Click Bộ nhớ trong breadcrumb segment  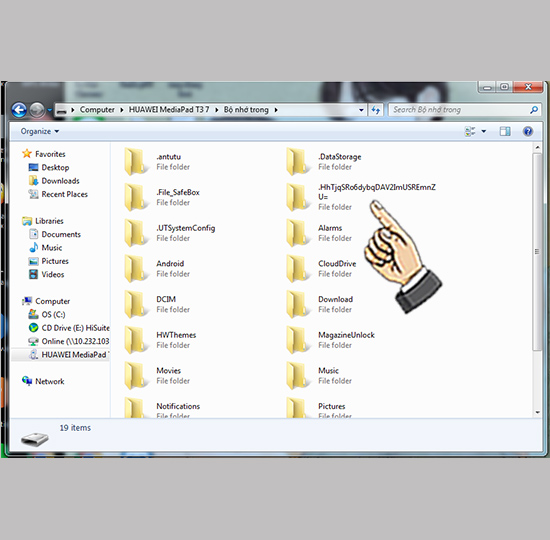(x=246, y=110)
